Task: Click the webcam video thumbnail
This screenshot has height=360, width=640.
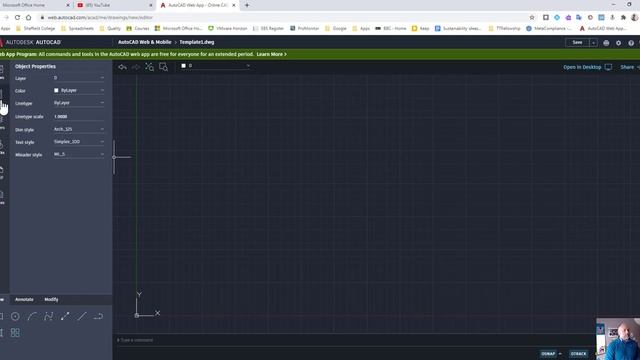Action: (618, 339)
